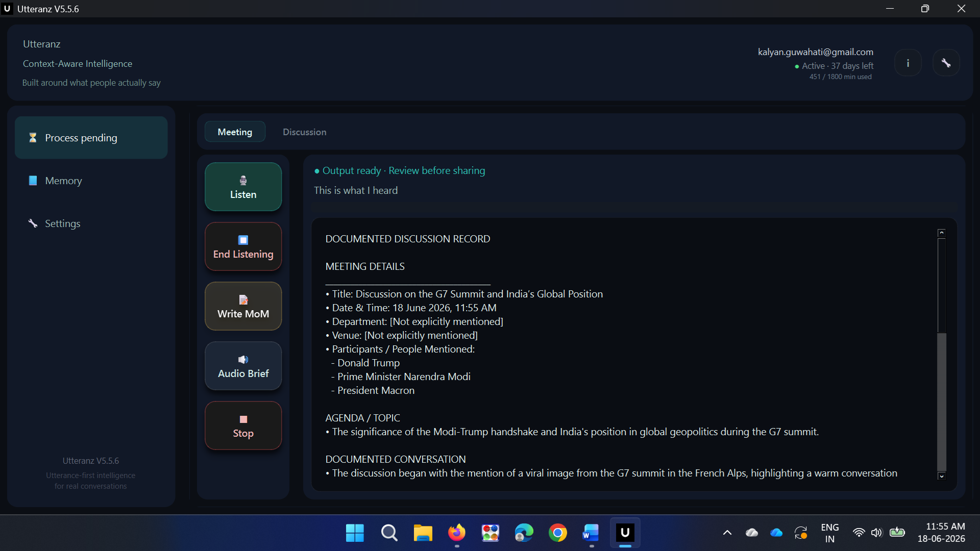
Task: Open Microsoft Word from the taskbar
Action: (591, 533)
